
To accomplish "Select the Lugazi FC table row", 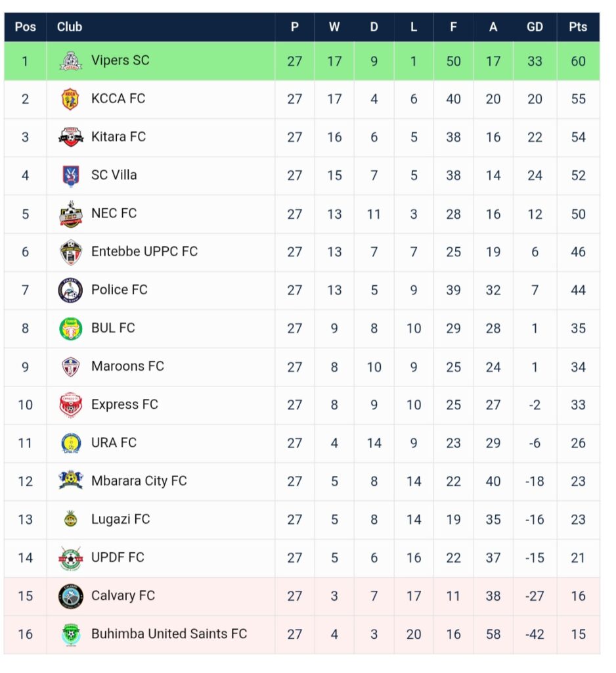I will click(x=302, y=519).
